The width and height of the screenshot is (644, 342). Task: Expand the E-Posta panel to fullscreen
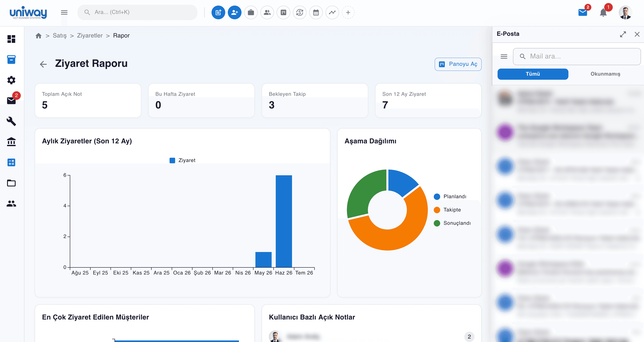click(x=623, y=34)
